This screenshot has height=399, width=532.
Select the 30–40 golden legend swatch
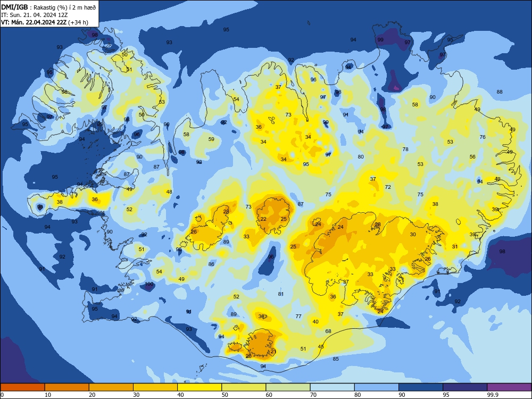(x=155, y=387)
